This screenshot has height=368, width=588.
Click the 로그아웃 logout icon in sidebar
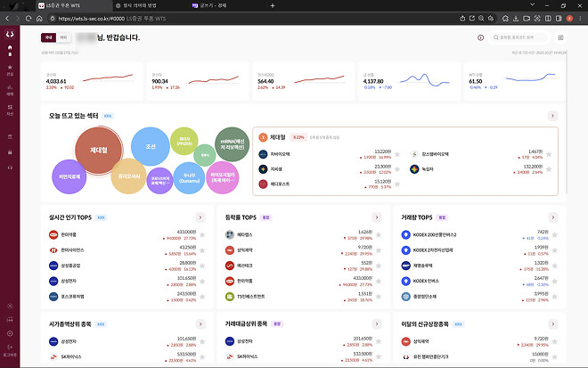click(x=10, y=348)
